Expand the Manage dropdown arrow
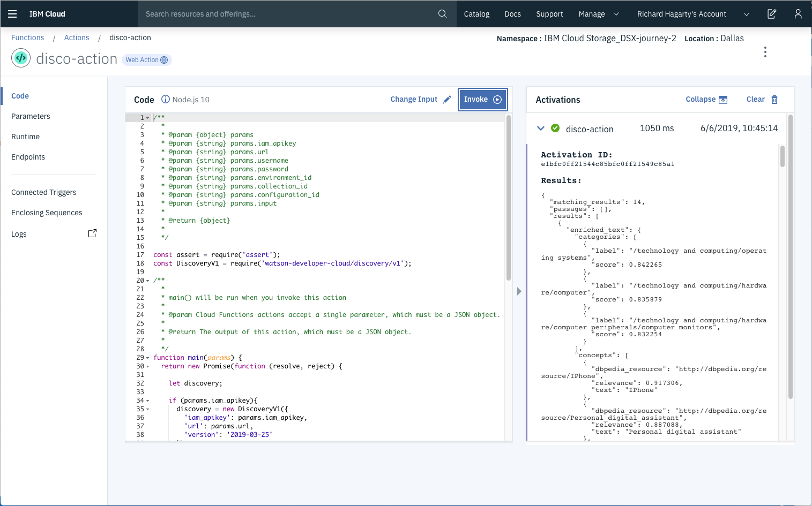 (x=616, y=14)
